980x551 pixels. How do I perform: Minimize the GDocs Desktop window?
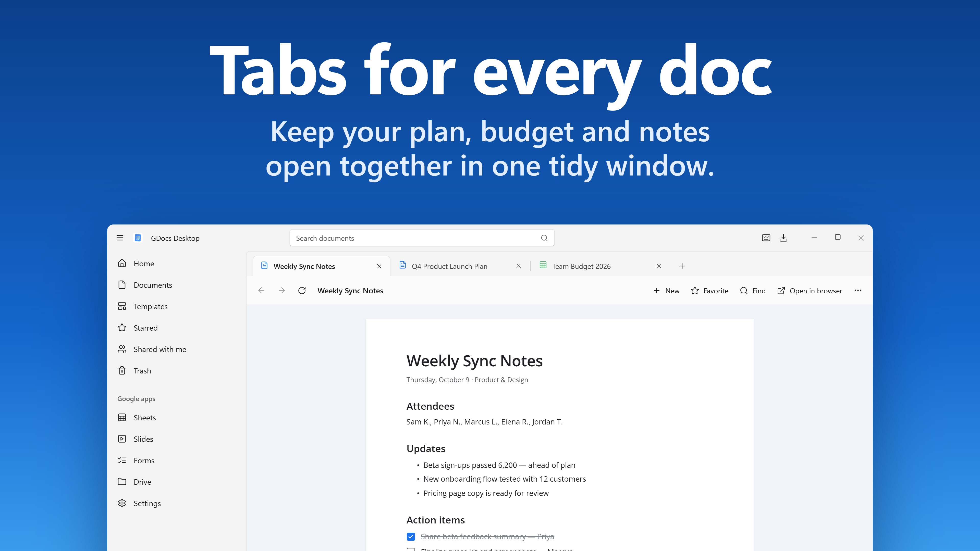point(814,238)
